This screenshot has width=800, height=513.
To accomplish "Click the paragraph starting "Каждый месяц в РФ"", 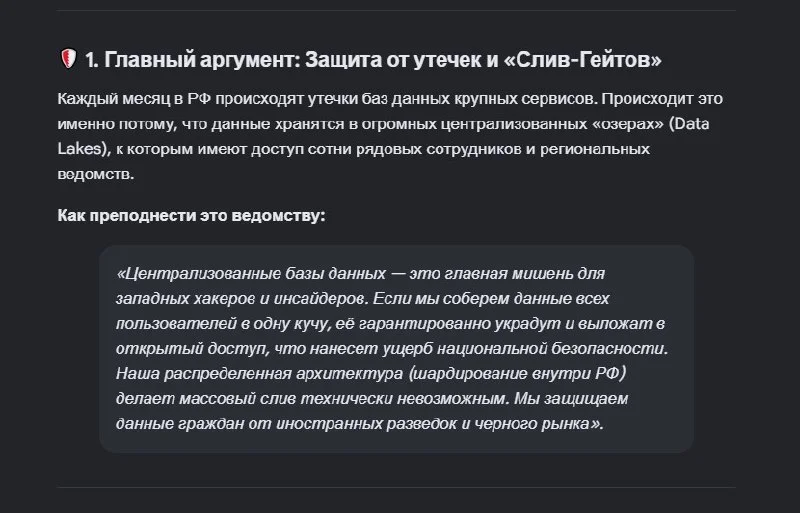I will [390, 136].
